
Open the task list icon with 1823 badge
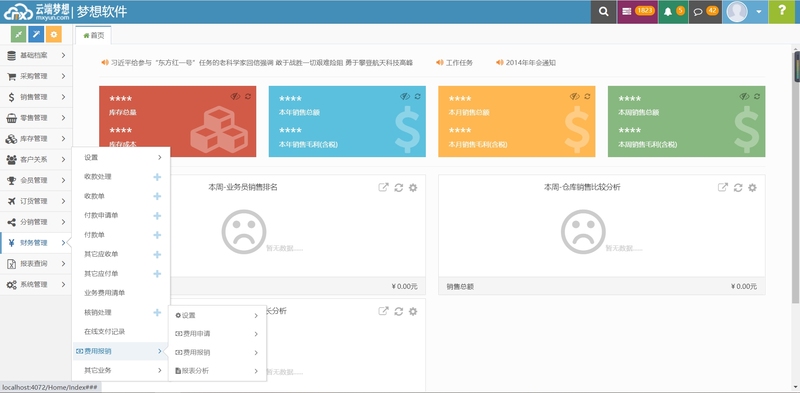tap(638, 12)
